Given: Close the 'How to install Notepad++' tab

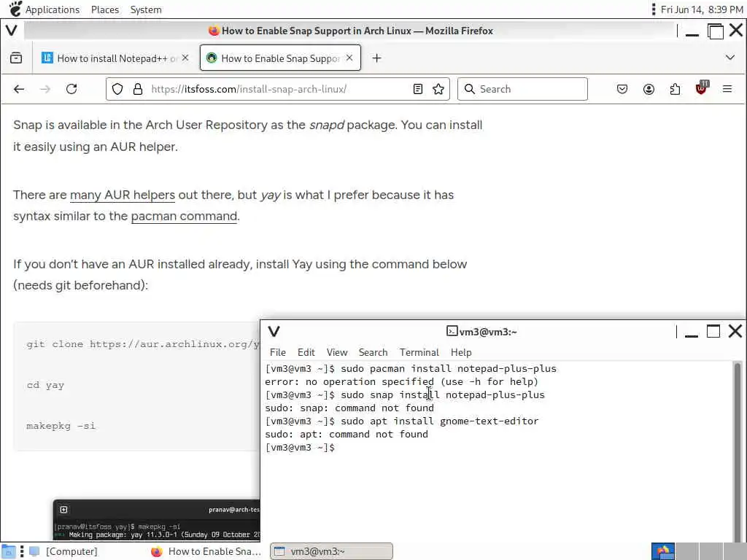Looking at the screenshot, I should 185,58.
